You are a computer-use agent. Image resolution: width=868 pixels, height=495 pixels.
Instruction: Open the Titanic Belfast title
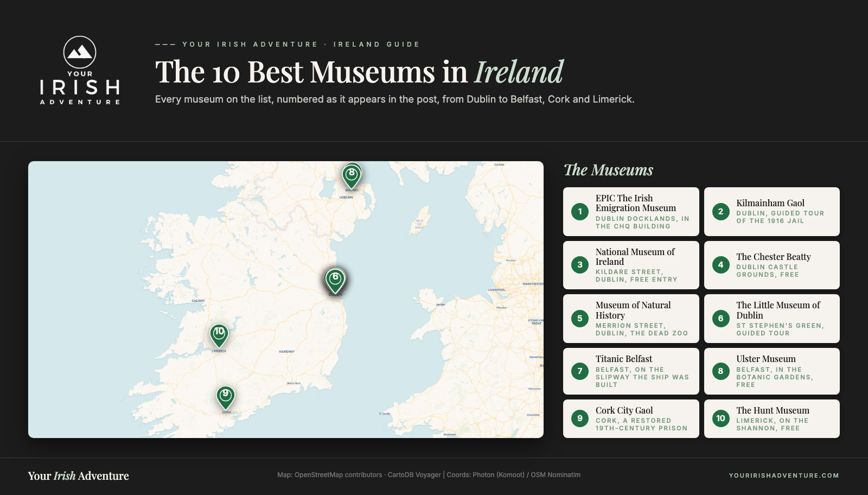click(x=624, y=359)
